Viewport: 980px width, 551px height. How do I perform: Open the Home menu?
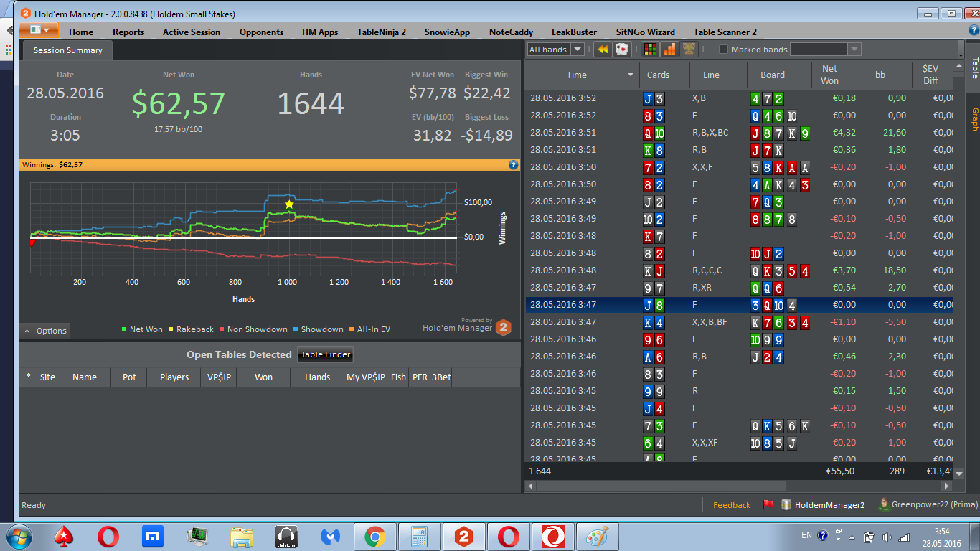[x=81, y=32]
